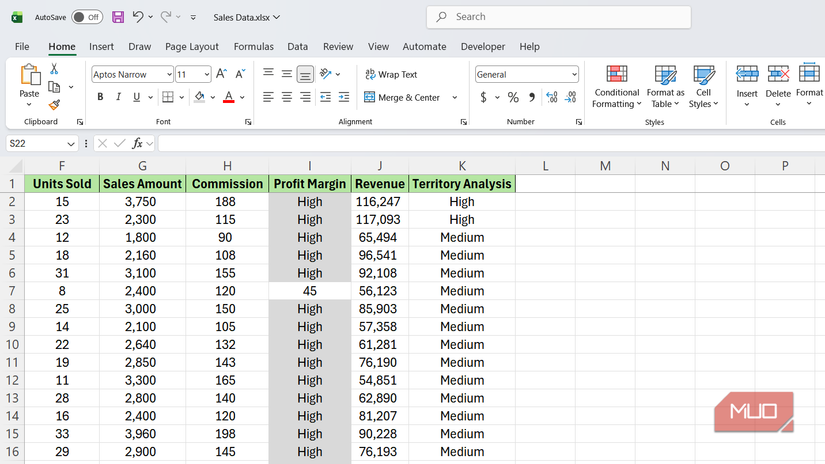This screenshot has height=464, width=825.
Task: Switch to the Formulas tab
Action: coord(254,46)
